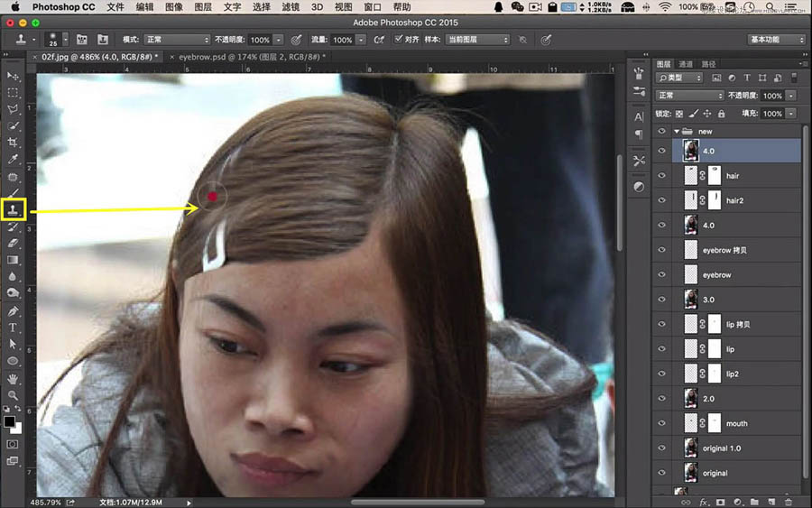812x508 pixels.
Task: Activate the Zoom tool
Action: [13, 395]
